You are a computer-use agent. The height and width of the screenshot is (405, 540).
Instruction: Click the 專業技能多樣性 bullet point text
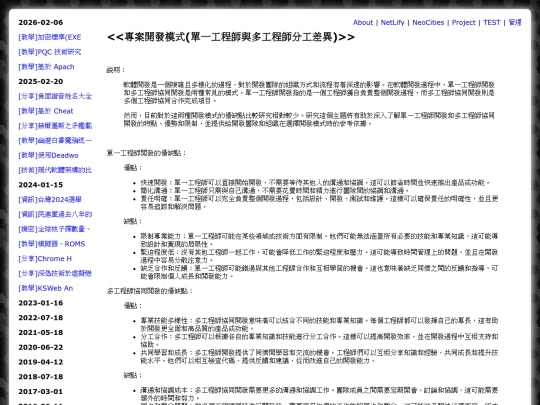pos(319,324)
